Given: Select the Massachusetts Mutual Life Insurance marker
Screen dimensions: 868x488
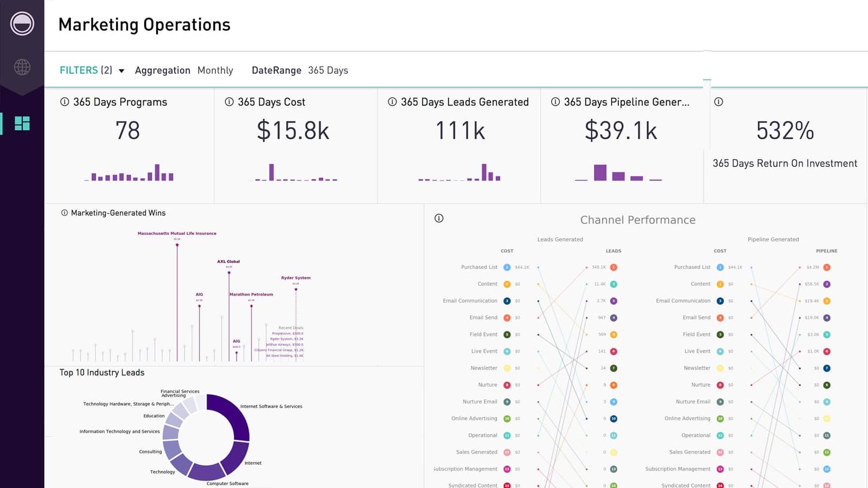Looking at the screenshot, I should (177, 245).
